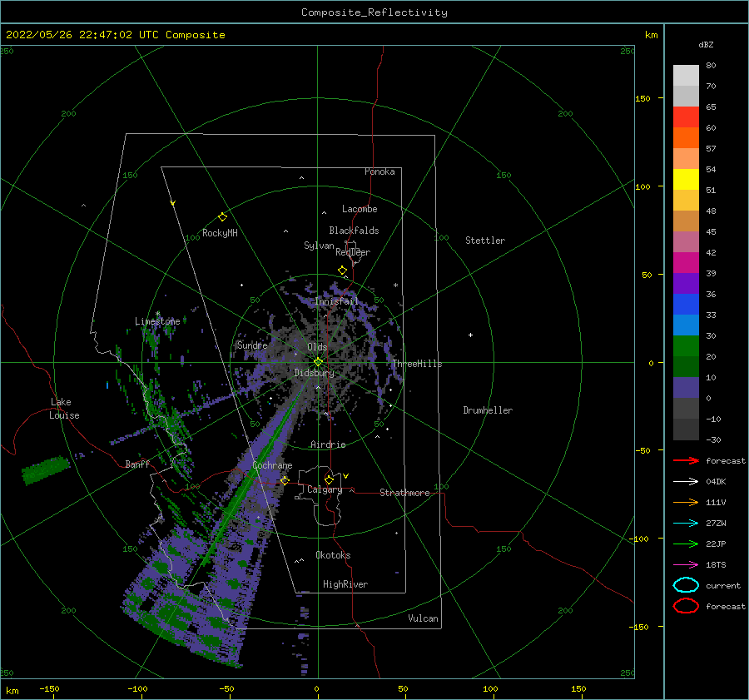
Task: Click the Composite_Reflectivity title
Action: 374,12
